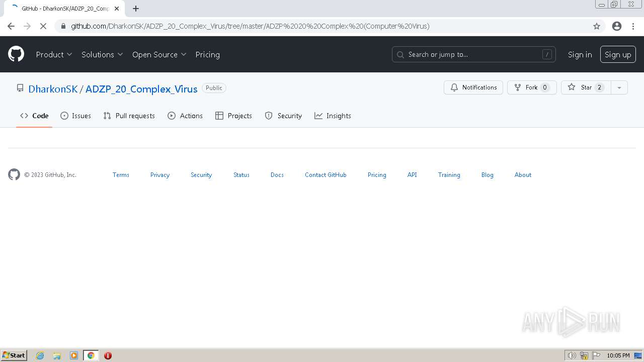Click the 10:05 PM clock
644x362 pixels.
(x=618, y=355)
